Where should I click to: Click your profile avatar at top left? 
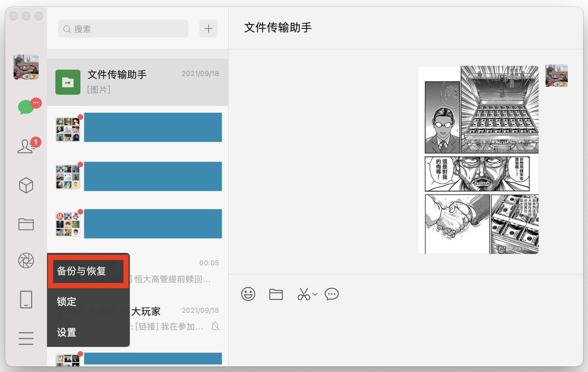point(26,67)
